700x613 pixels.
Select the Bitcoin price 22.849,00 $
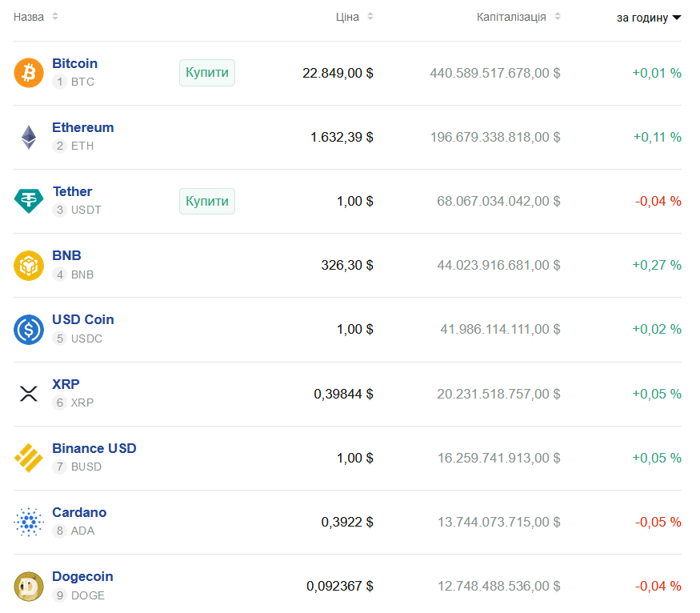click(x=338, y=73)
